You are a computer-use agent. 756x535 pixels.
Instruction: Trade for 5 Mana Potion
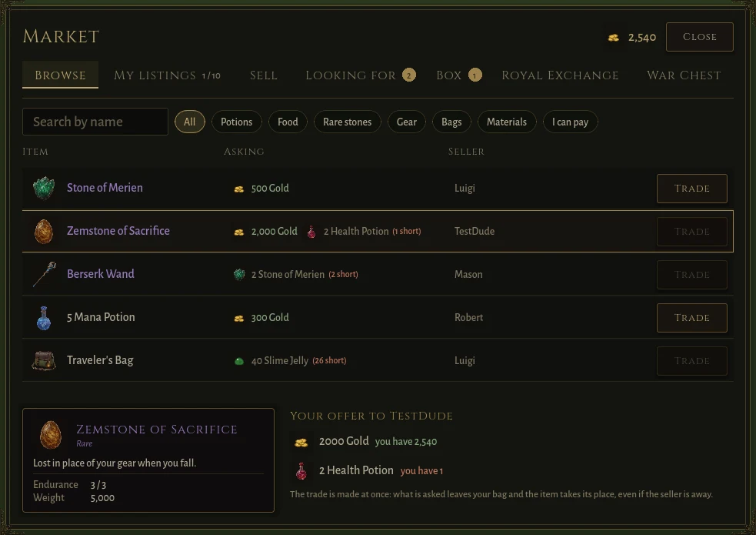point(692,318)
